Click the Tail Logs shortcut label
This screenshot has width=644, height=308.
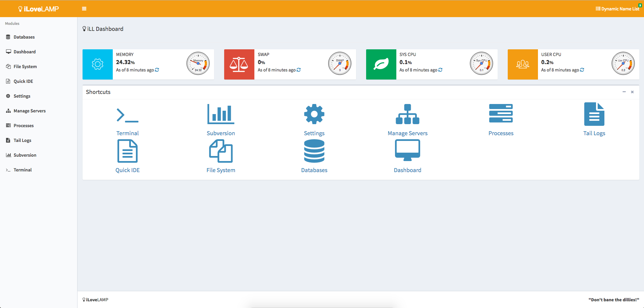pyautogui.click(x=594, y=133)
